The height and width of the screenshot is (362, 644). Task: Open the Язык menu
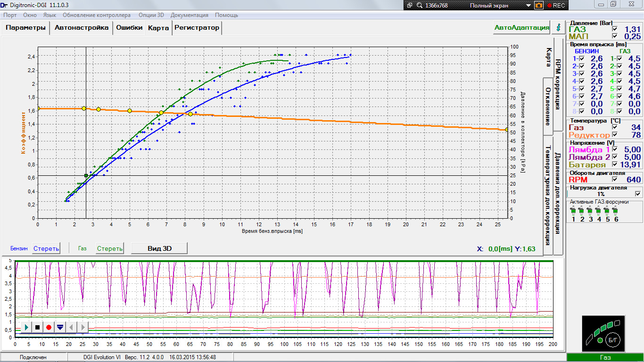pyautogui.click(x=50, y=15)
